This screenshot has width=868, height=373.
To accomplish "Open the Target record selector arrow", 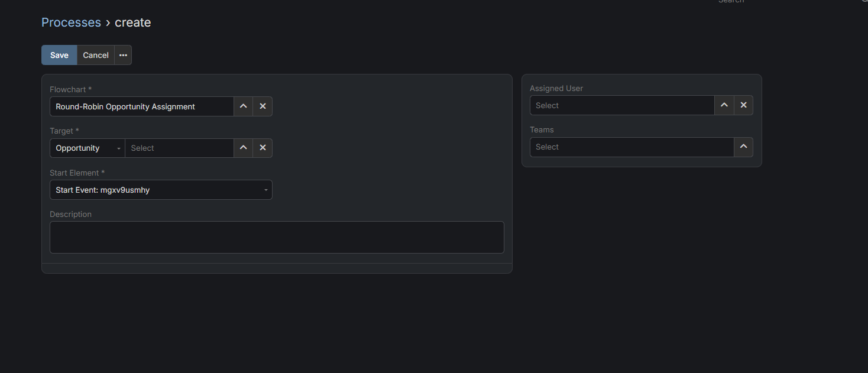I will (x=243, y=148).
